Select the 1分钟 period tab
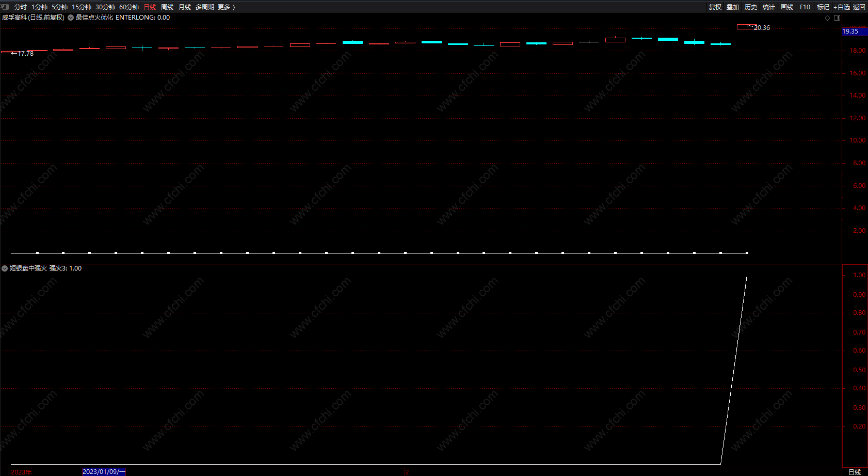This screenshot has width=868, height=476. pos(39,7)
